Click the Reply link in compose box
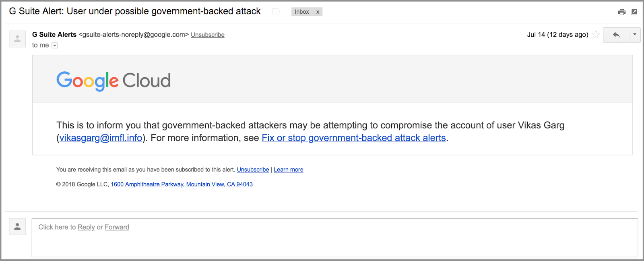This screenshot has width=644, height=261. [x=86, y=227]
